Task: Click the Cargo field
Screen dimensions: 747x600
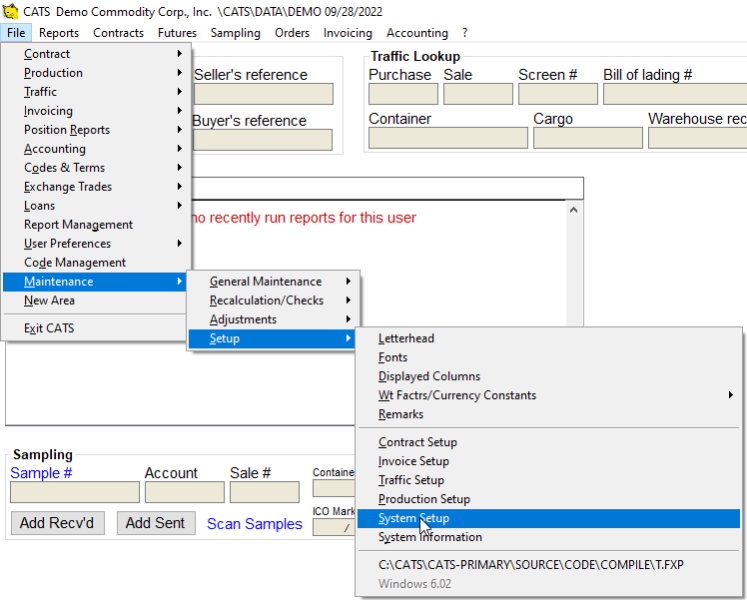Action: (588, 138)
